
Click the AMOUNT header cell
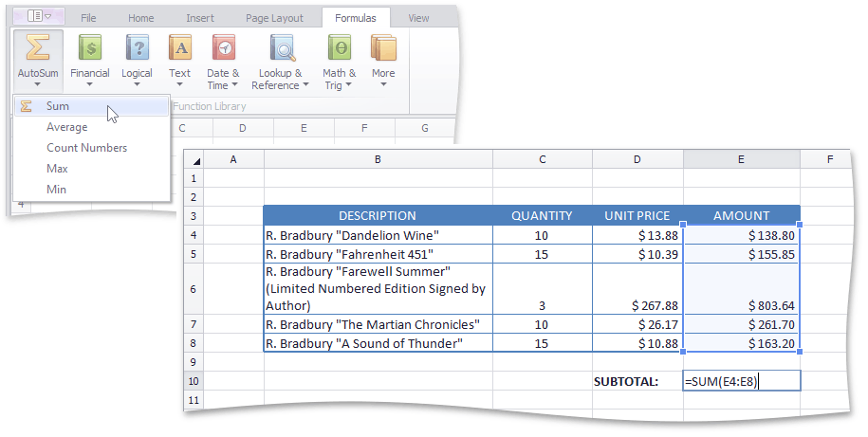(742, 216)
